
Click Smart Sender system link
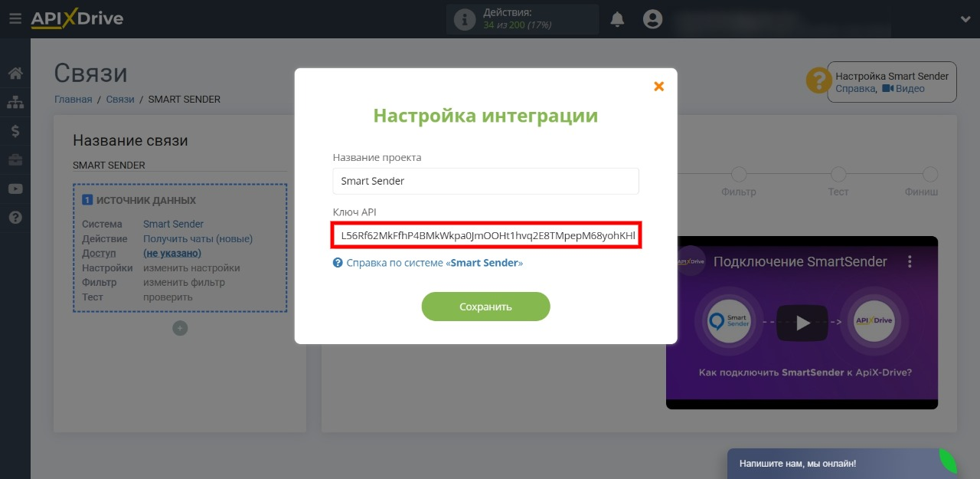tap(173, 224)
